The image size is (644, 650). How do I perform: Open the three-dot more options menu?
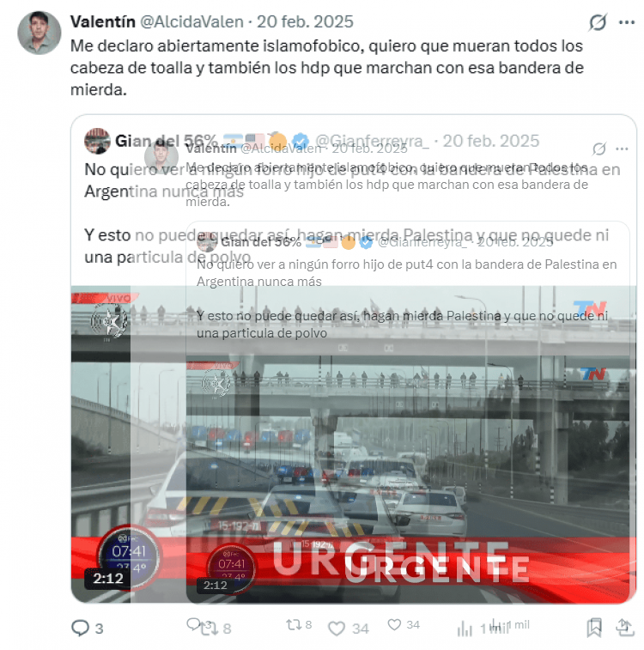click(627, 22)
